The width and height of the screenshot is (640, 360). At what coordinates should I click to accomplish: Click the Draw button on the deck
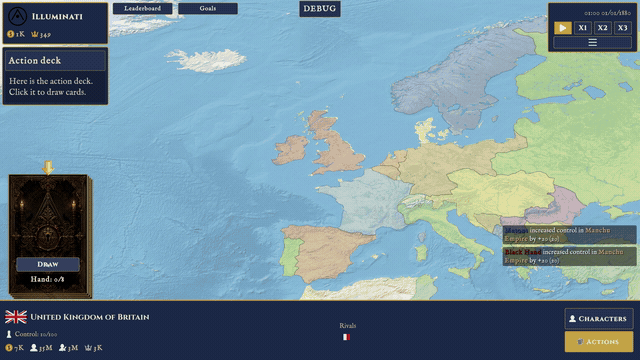tap(48, 264)
